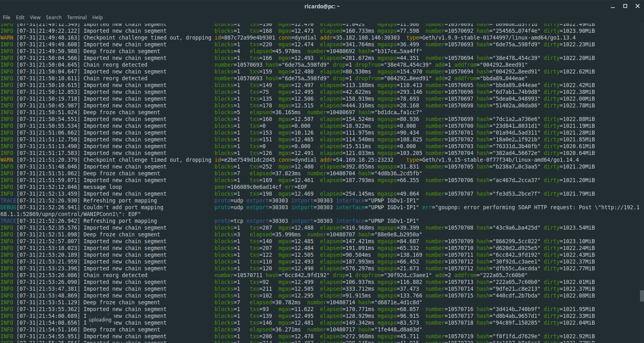644x343 pixels.
Task: Click proto=tcp in Refreshing port mapping row
Action: pyautogui.click(x=229, y=221)
